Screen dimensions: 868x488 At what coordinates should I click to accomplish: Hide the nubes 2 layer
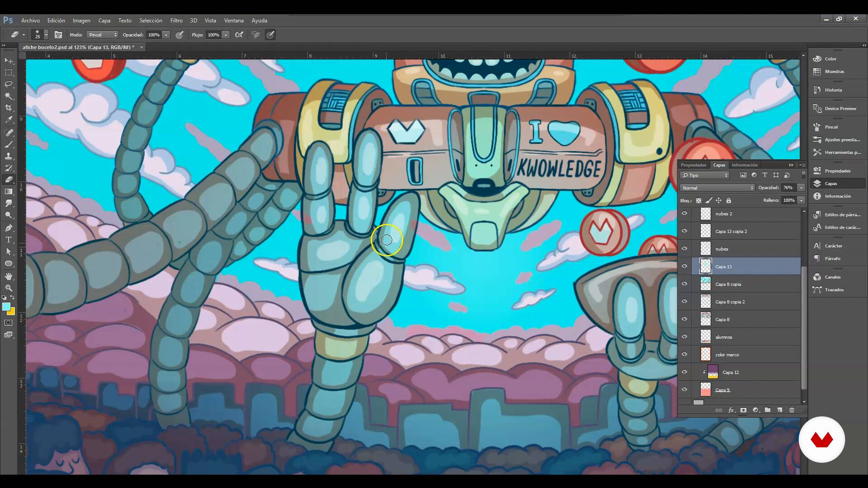click(x=684, y=213)
